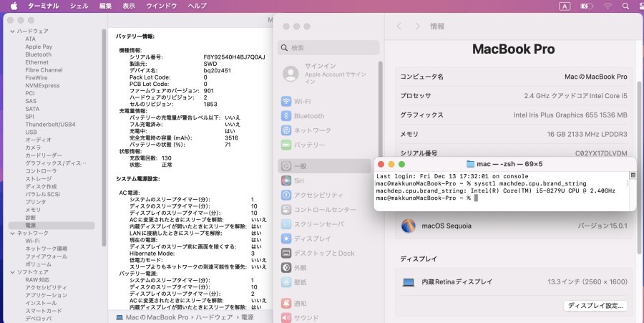
Task: Select Thunderbolt/USB4 item
Action: tap(50, 124)
